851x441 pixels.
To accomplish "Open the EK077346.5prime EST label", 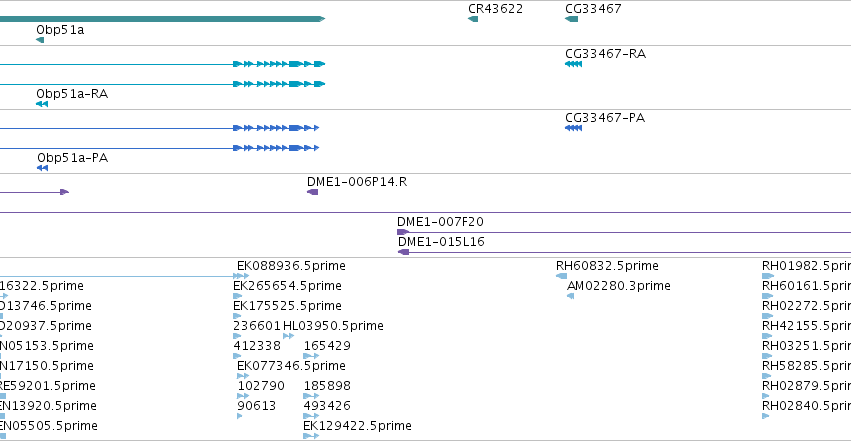I will (x=291, y=366).
